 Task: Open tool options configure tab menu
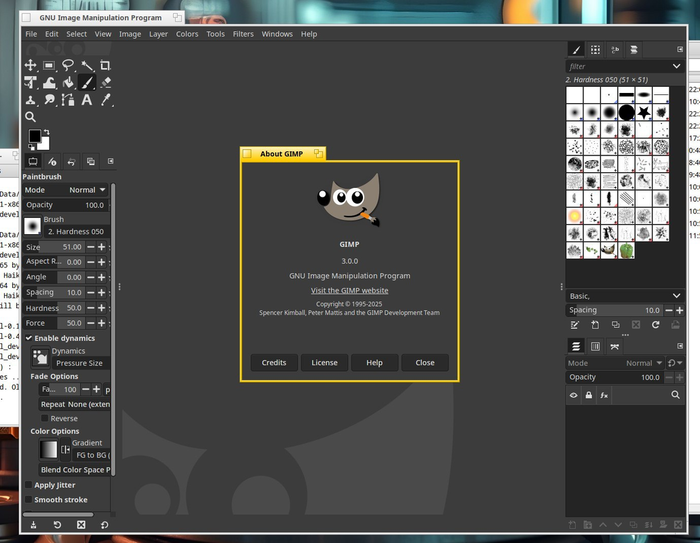[x=110, y=161]
